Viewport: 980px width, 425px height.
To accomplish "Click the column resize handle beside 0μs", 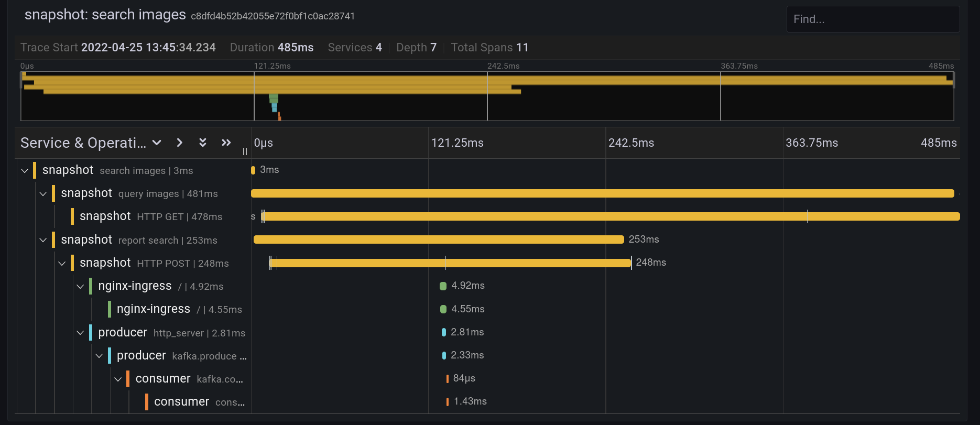I will [x=245, y=151].
